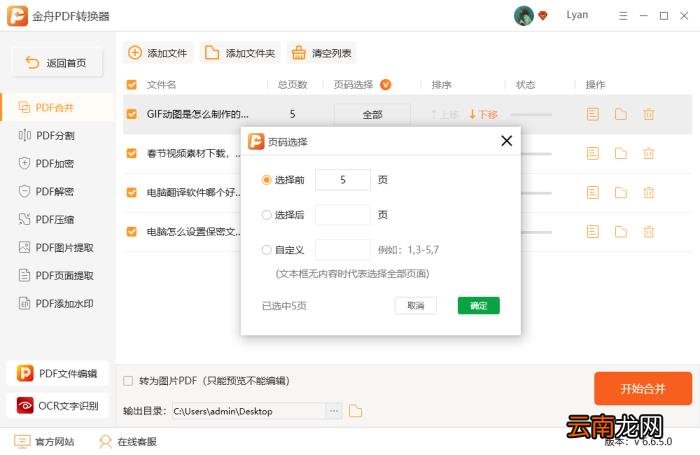Select PDF图片提取 in the sidebar
Screen dimensions: 700x455
click(58, 247)
